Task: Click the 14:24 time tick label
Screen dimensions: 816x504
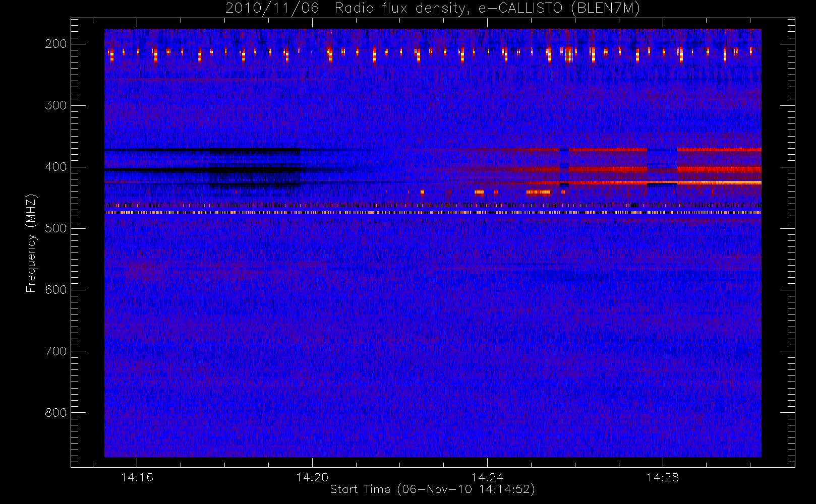Action: [488, 477]
